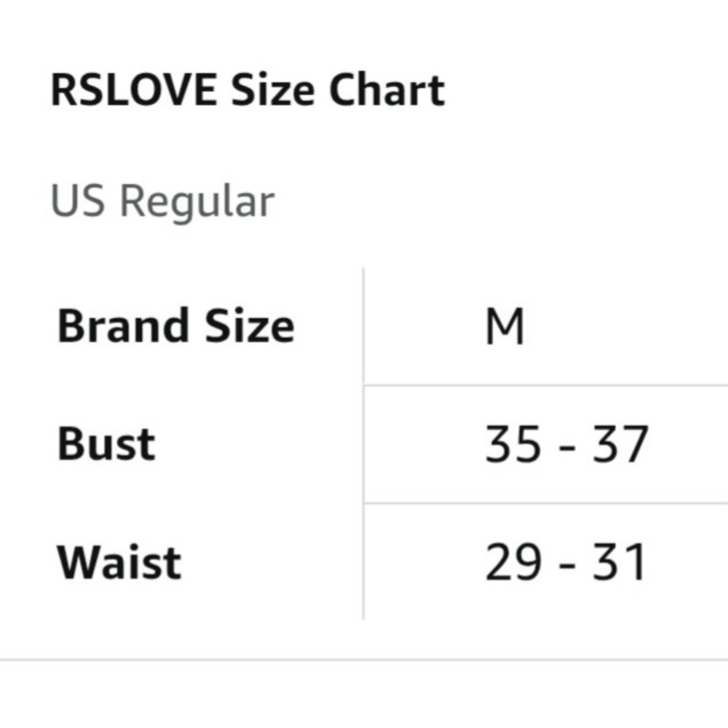
Task: Select the US Regular size system label
Action: tap(162, 201)
